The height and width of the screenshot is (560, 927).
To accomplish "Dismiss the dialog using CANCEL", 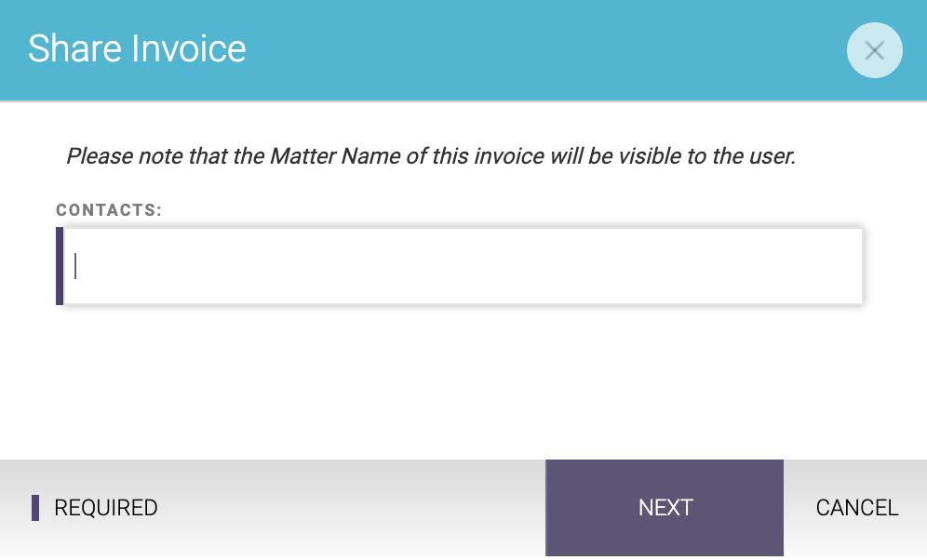I will (x=856, y=507).
